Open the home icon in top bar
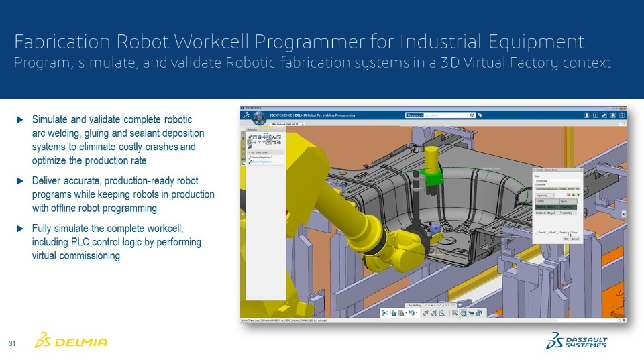Screen dimensions: 644x362 point(613,115)
